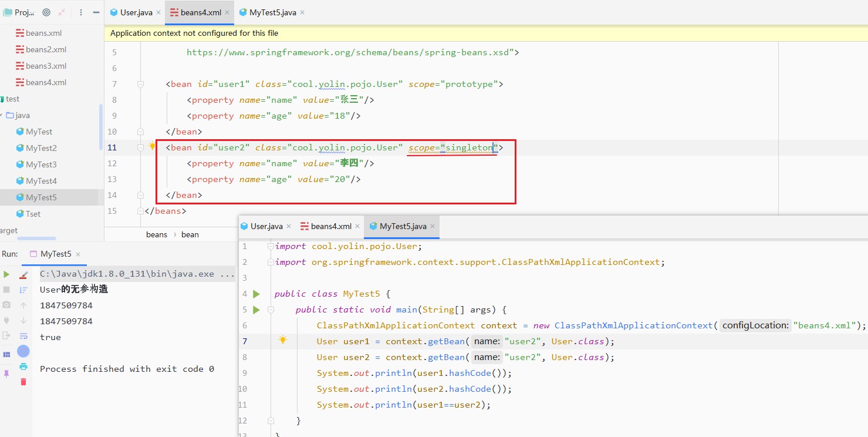The height and width of the screenshot is (437, 868).
Task: Click the locate-in-project target icon
Action: point(46,12)
